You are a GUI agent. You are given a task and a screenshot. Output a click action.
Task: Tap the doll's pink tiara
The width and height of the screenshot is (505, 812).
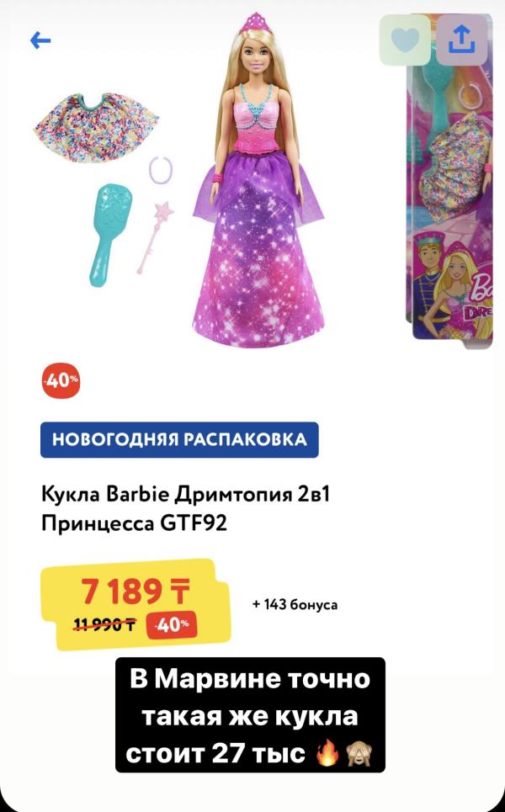(254, 22)
